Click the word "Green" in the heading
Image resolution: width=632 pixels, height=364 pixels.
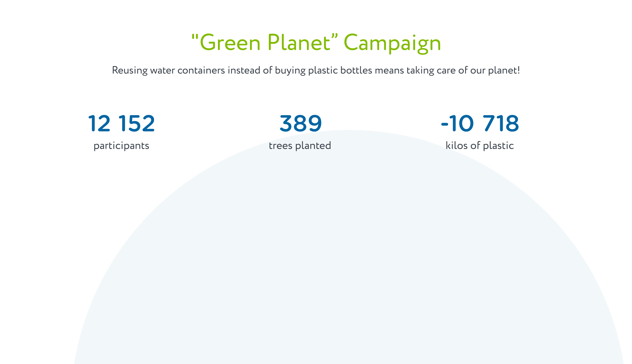tap(230, 43)
